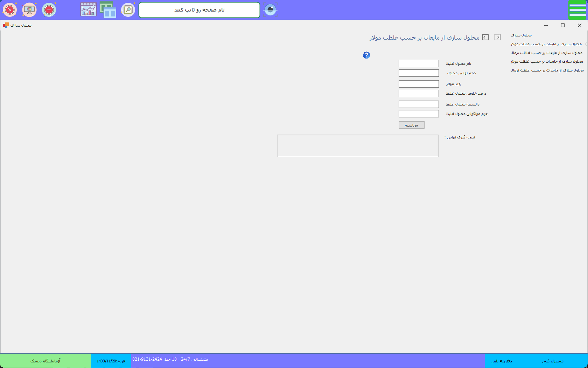The width and height of the screenshot is (588, 368).
Task: Click the page name search box
Action: pos(199,10)
